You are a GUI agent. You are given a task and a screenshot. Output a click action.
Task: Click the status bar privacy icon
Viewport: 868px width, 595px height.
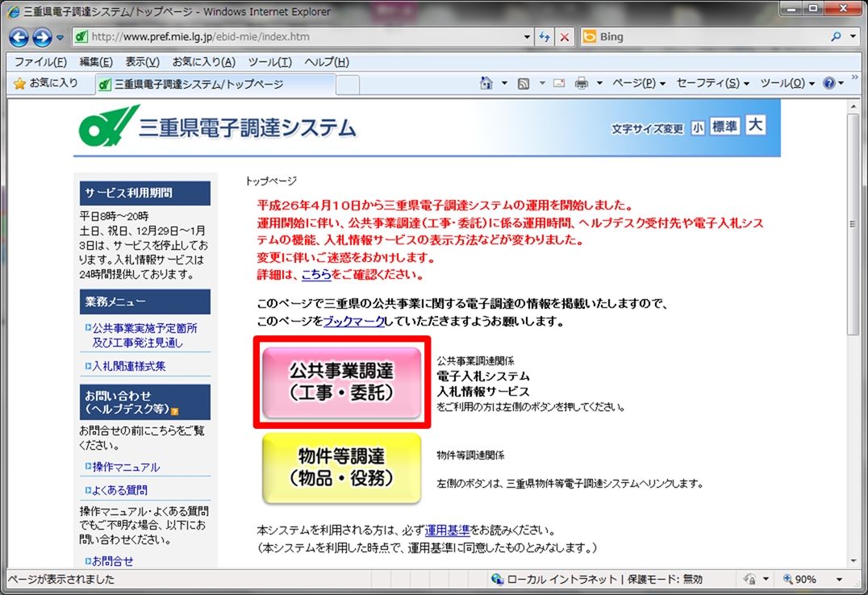coord(749,580)
